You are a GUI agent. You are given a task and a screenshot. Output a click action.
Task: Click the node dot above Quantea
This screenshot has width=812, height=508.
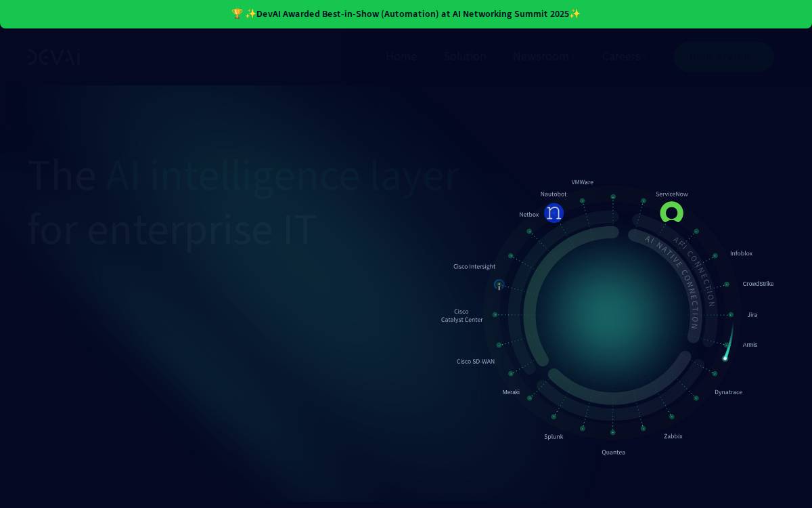coord(613,432)
